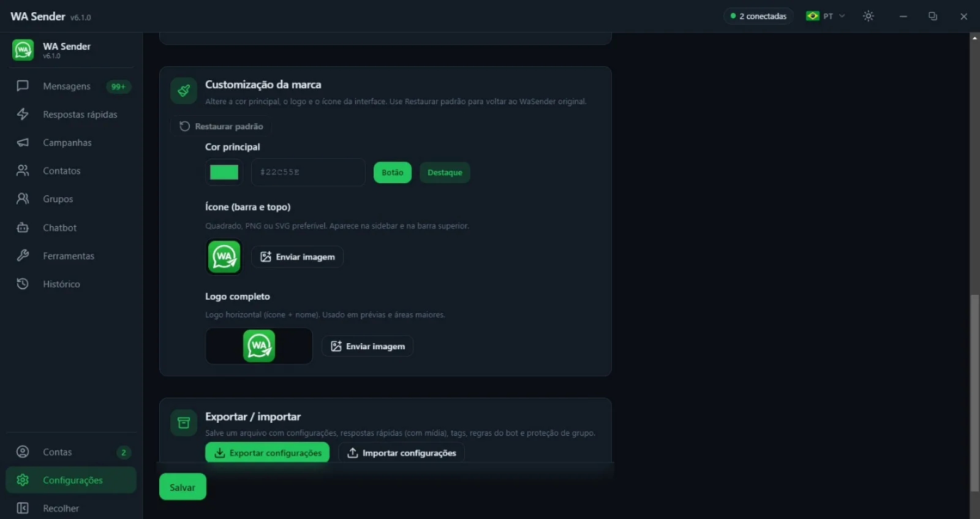Open the Mensagens chat icon

(23, 86)
